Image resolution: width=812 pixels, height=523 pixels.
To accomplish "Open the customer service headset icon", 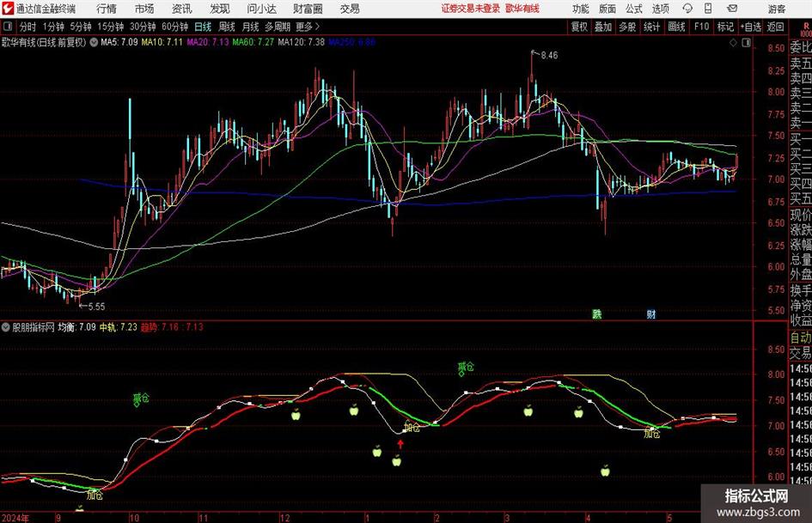I will tap(687, 9).
